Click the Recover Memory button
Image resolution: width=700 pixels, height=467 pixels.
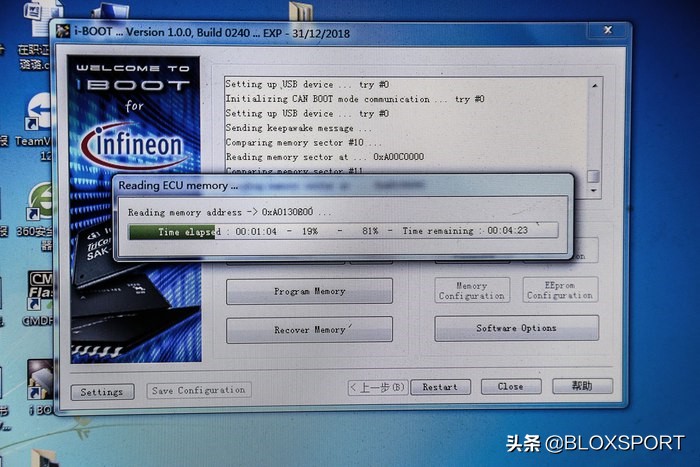coord(309,330)
